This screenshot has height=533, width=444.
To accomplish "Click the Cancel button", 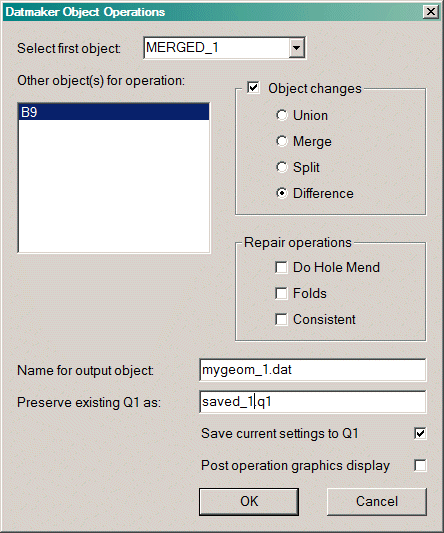I will (x=377, y=502).
